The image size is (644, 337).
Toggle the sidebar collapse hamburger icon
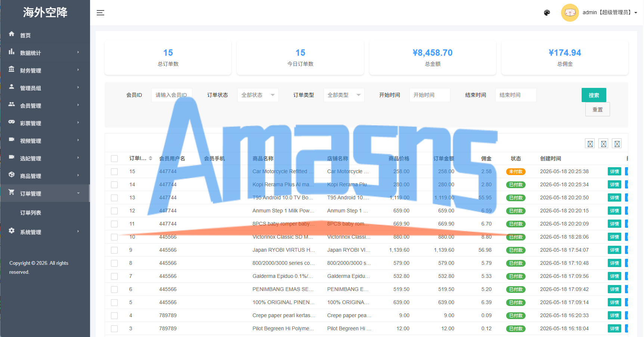(100, 13)
